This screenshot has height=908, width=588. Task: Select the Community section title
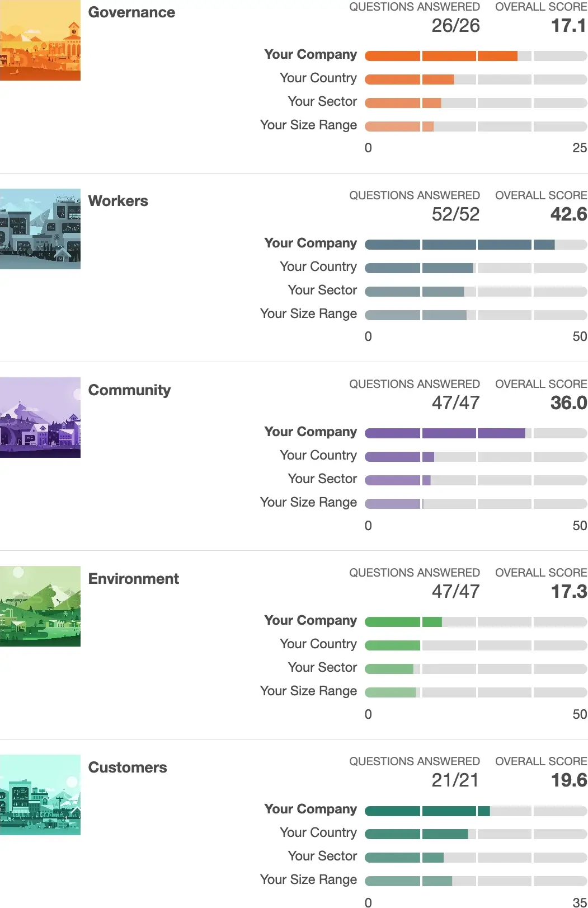129,390
